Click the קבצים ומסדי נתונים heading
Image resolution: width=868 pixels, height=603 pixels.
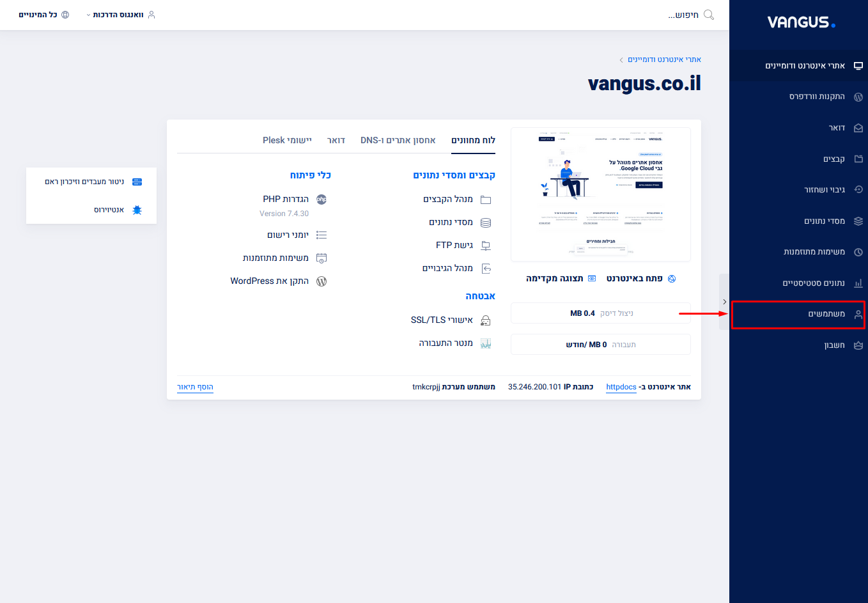(454, 175)
